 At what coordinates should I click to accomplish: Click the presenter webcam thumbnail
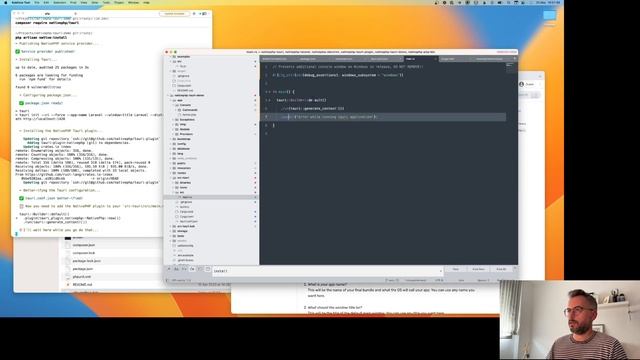point(570,320)
